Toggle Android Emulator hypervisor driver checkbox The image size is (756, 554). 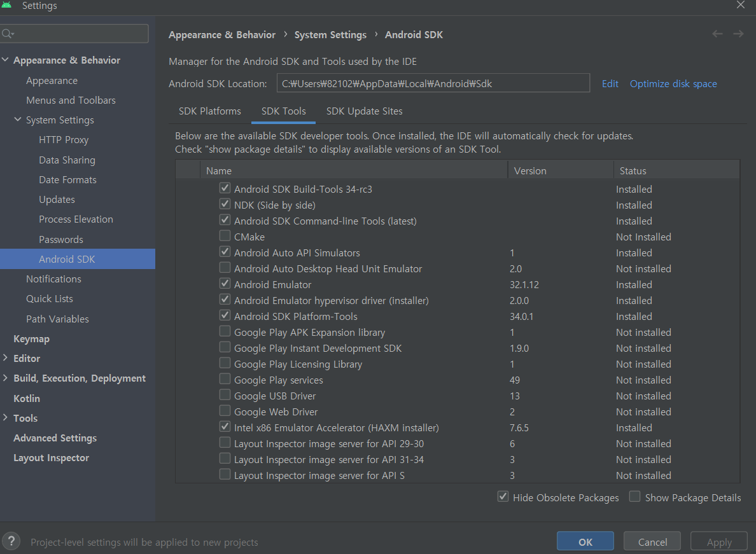click(x=225, y=299)
